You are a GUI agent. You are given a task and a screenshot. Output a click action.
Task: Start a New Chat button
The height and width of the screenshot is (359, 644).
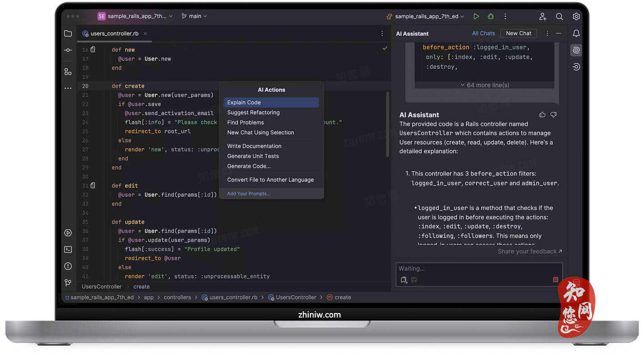pyautogui.click(x=518, y=33)
